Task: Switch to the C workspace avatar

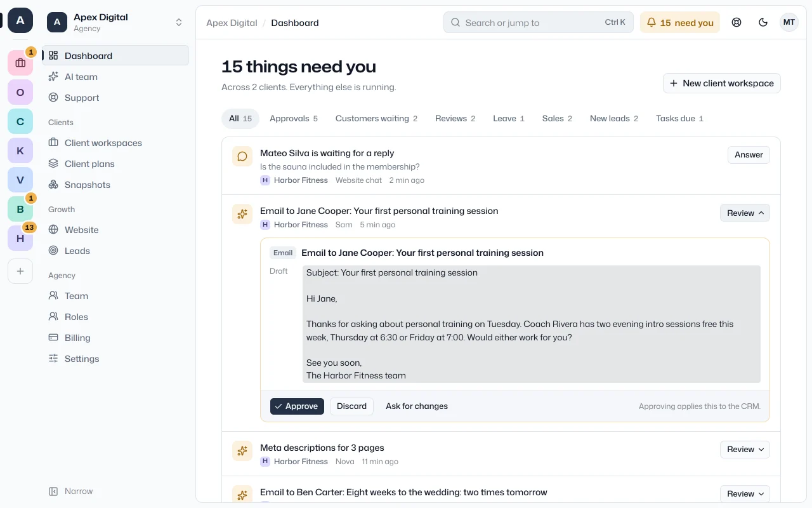Action: pos(20,121)
